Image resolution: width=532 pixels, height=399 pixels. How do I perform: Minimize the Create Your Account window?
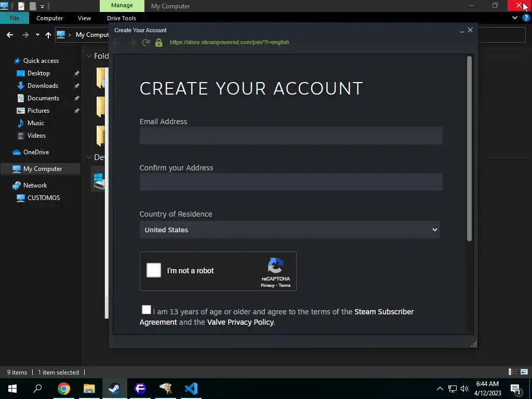pos(461,31)
